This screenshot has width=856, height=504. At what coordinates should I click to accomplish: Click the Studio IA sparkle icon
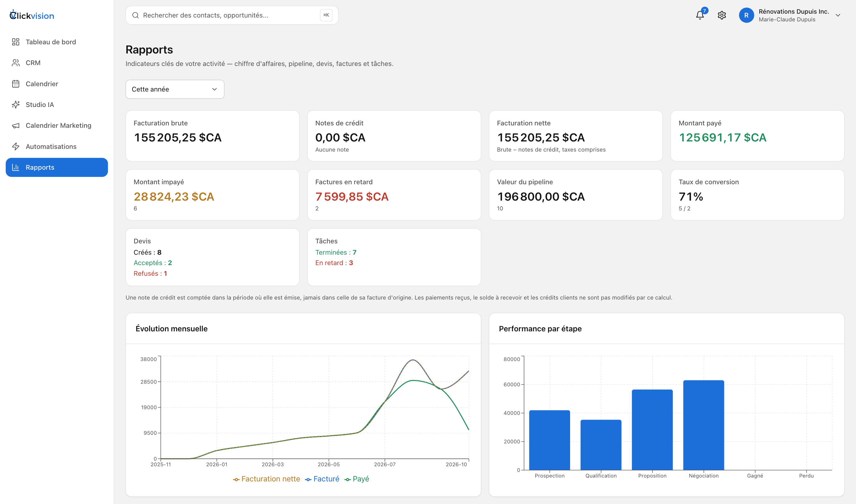coord(16,105)
